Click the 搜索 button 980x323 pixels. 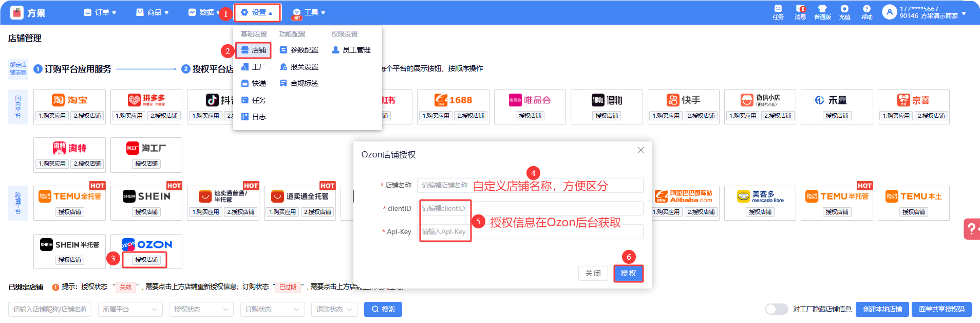point(383,309)
